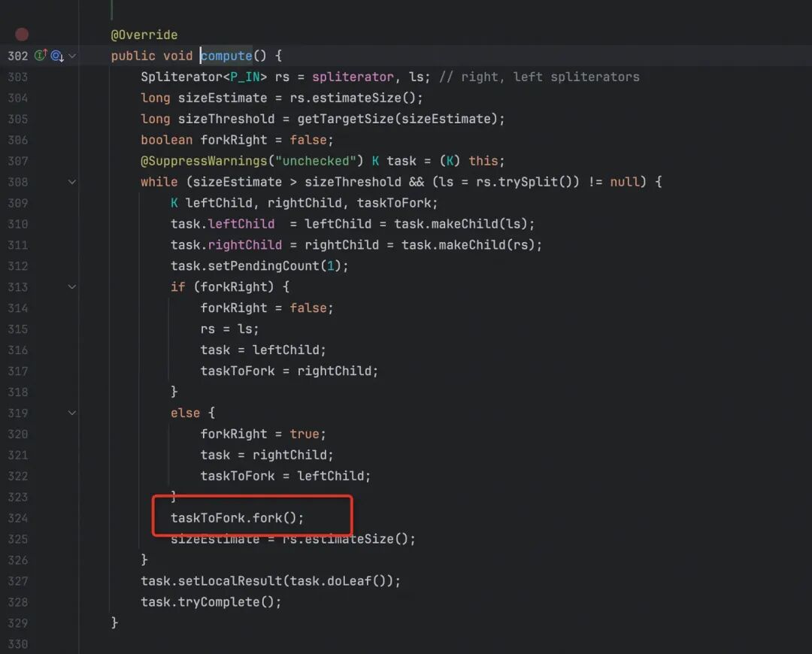This screenshot has height=654, width=812.
Task: Click the boolean keyword on line 306
Action: point(167,140)
